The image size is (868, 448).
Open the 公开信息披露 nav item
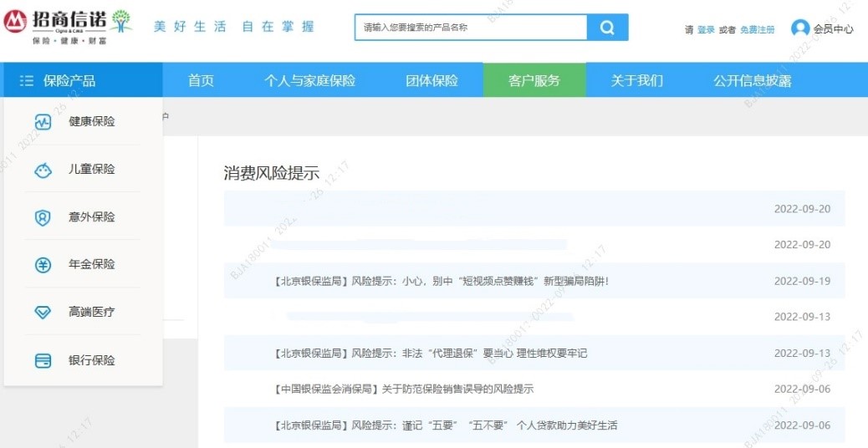tap(752, 81)
